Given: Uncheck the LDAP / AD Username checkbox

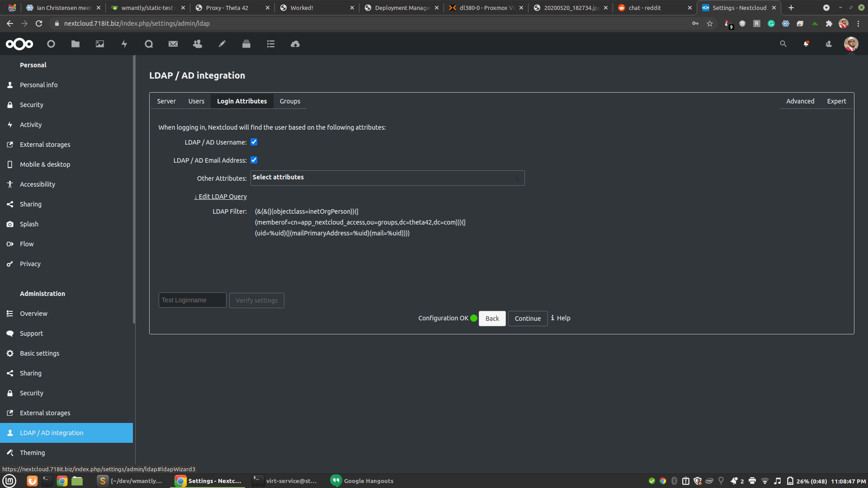Looking at the screenshot, I should [x=254, y=142].
